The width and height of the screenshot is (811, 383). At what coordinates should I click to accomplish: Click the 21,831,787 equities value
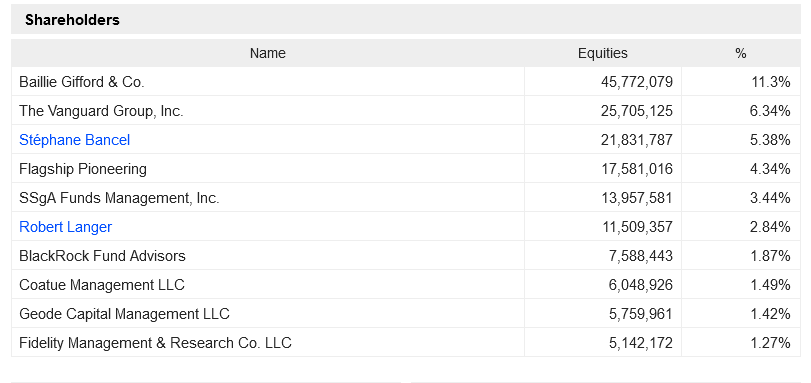(637, 140)
